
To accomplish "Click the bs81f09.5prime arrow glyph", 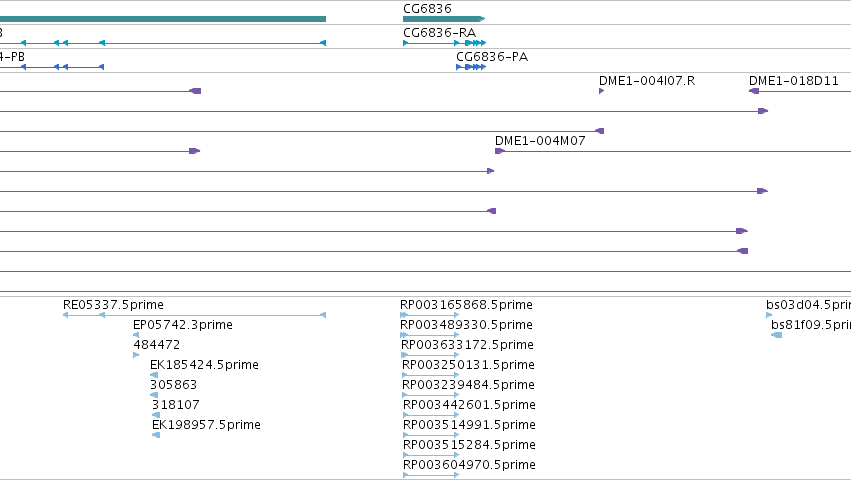I will coord(777,335).
